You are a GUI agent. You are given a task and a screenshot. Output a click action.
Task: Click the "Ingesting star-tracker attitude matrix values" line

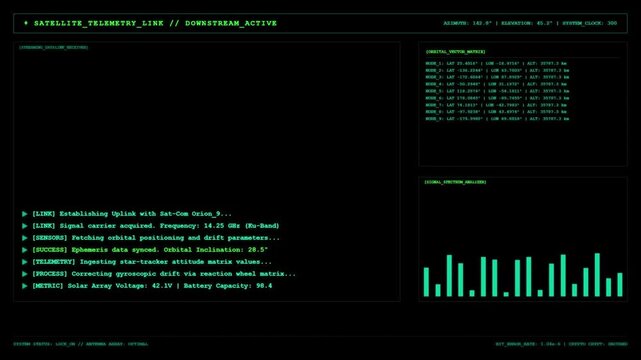pyautogui.click(x=152, y=262)
